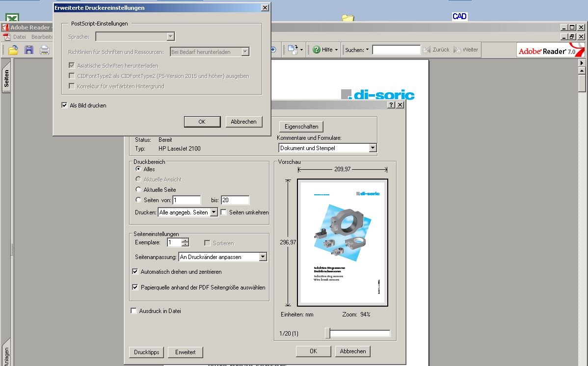Click Abbrechen in Erweiterte Druckereinstellungen dialog
This screenshot has height=366, width=588.
(x=244, y=122)
